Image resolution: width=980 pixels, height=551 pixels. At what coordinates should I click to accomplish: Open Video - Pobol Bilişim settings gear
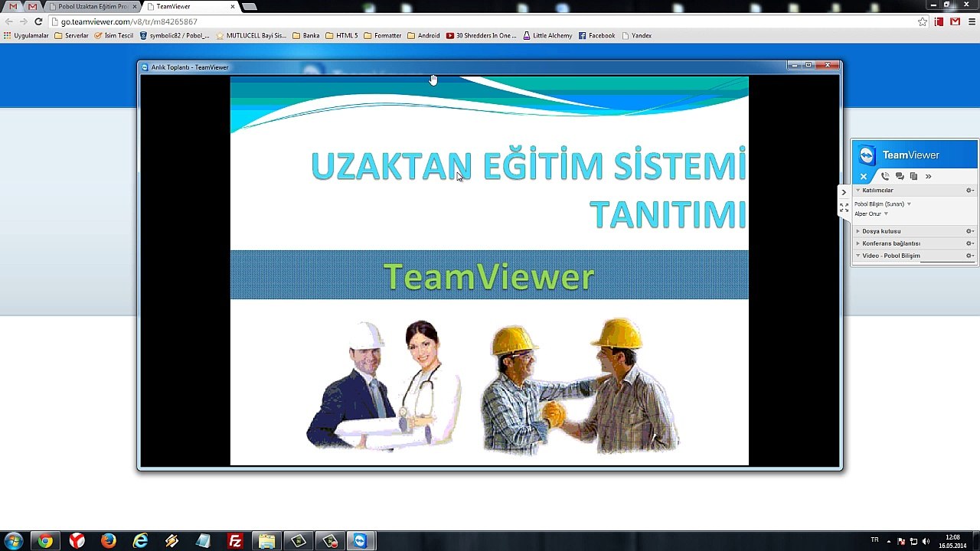tap(969, 256)
